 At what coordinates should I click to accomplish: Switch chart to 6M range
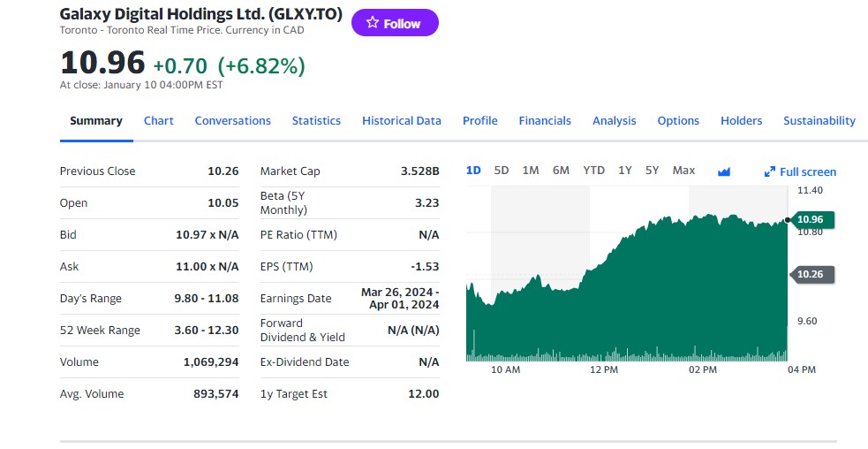point(561,171)
